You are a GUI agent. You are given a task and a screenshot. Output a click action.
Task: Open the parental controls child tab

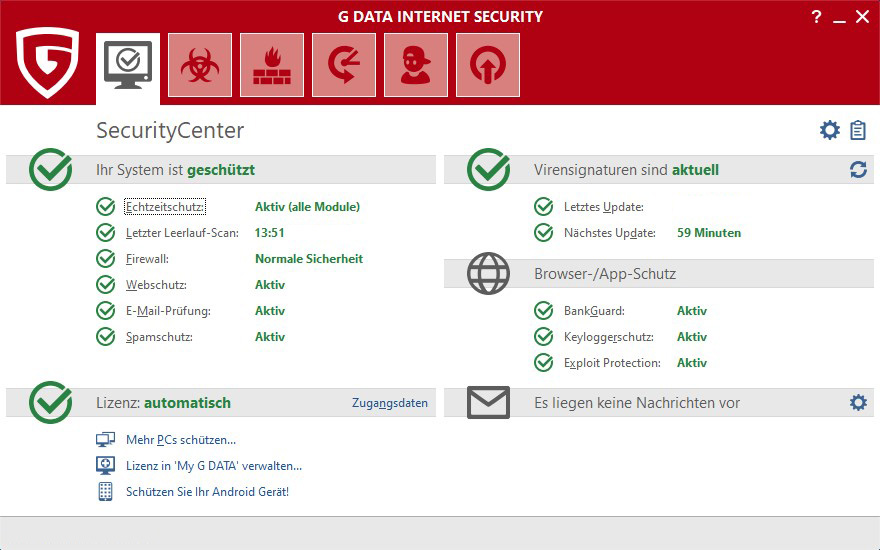click(416, 65)
